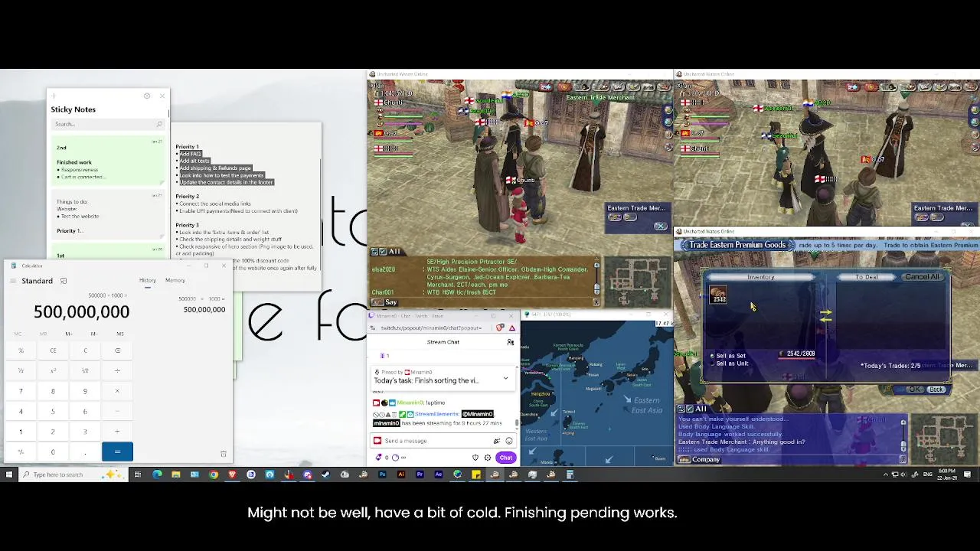Open Brave browser from the taskbar

pyautogui.click(x=232, y=474)
